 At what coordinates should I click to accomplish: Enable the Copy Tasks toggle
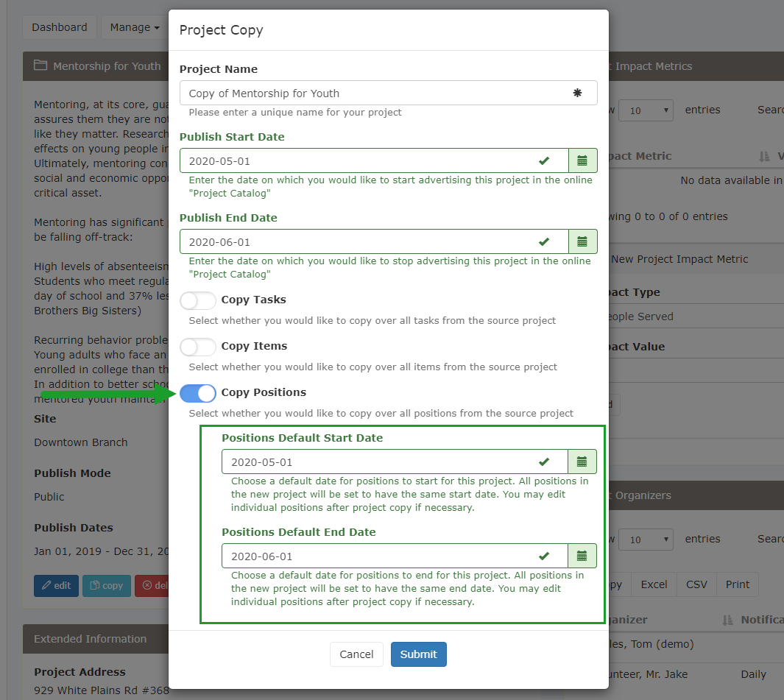click(x=197, y=300)
